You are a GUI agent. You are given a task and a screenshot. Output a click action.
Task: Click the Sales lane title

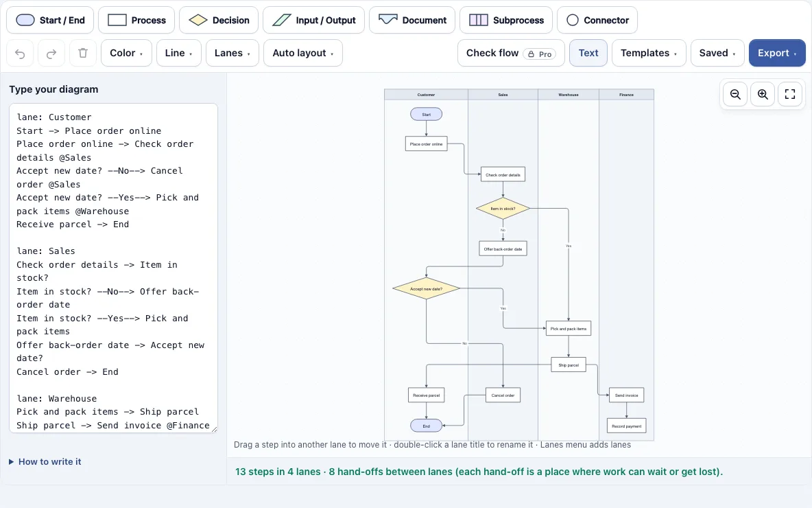click(503, 95)
